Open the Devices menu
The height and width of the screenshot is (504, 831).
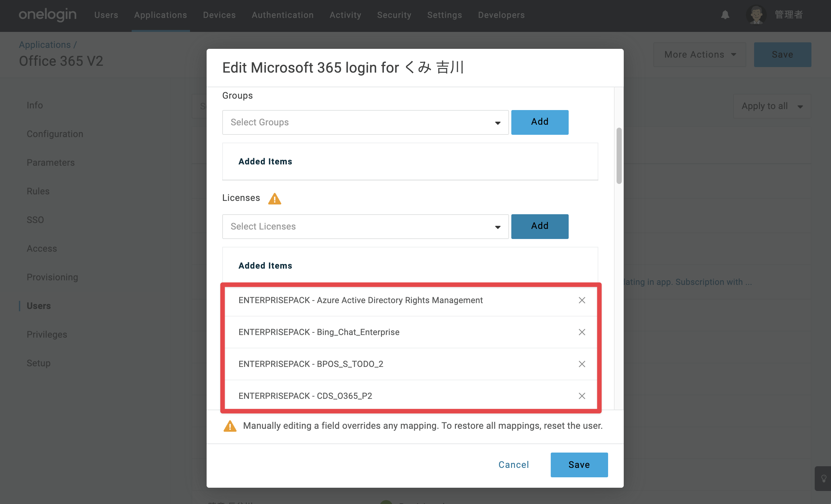(x=219, y=15)
